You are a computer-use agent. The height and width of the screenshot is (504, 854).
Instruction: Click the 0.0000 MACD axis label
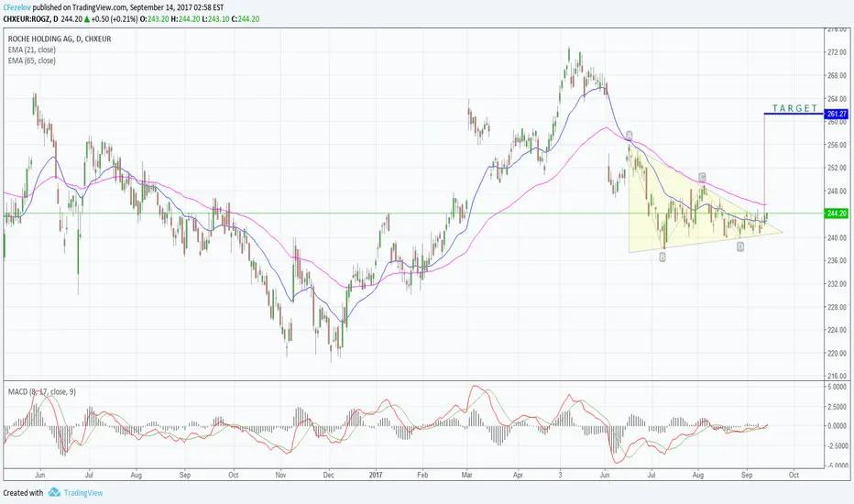click(838, 426)
